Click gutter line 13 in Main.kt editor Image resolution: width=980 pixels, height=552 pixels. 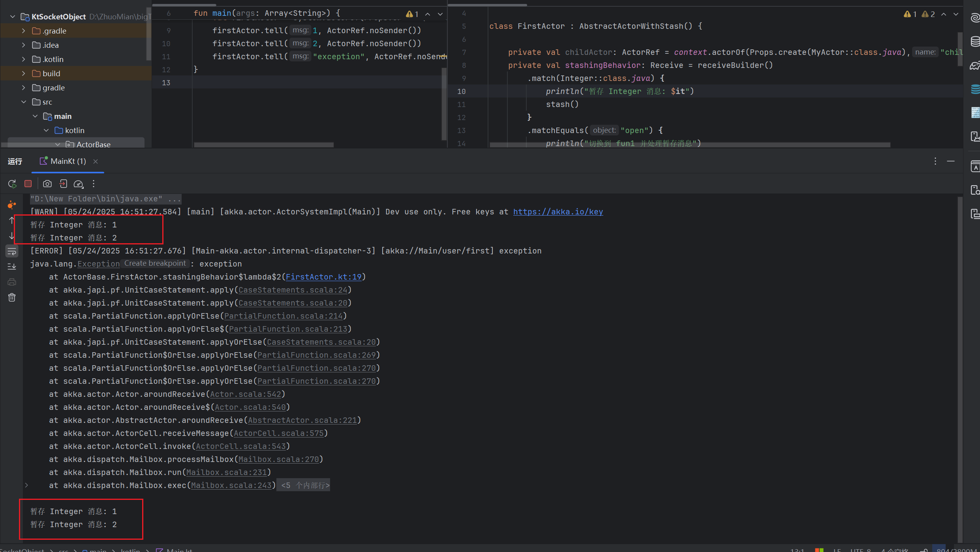pos(166,83)
